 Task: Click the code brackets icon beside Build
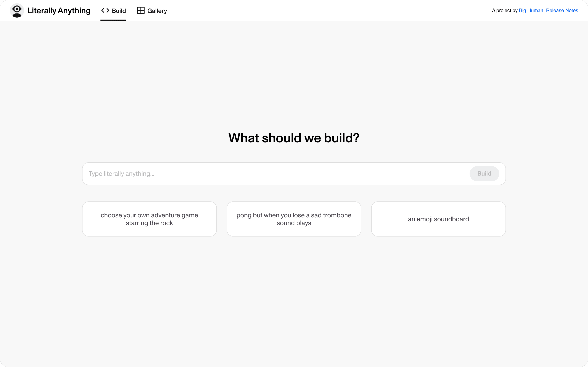(x=105, y=10)
